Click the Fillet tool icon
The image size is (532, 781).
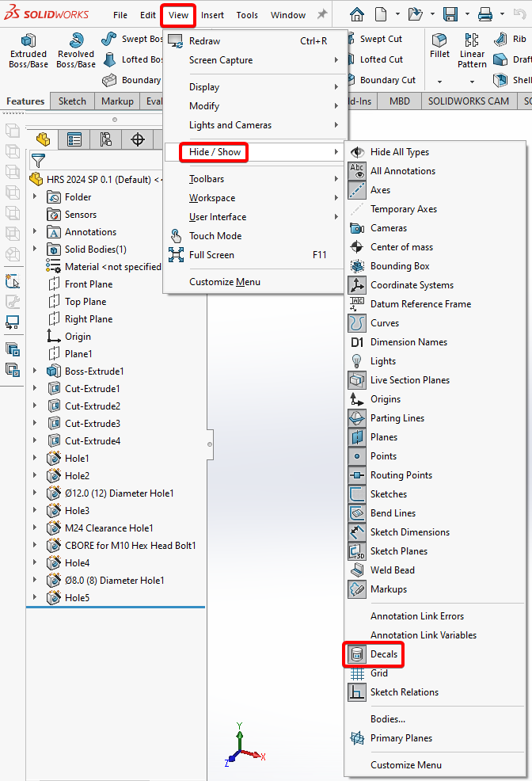pos(439,40)
